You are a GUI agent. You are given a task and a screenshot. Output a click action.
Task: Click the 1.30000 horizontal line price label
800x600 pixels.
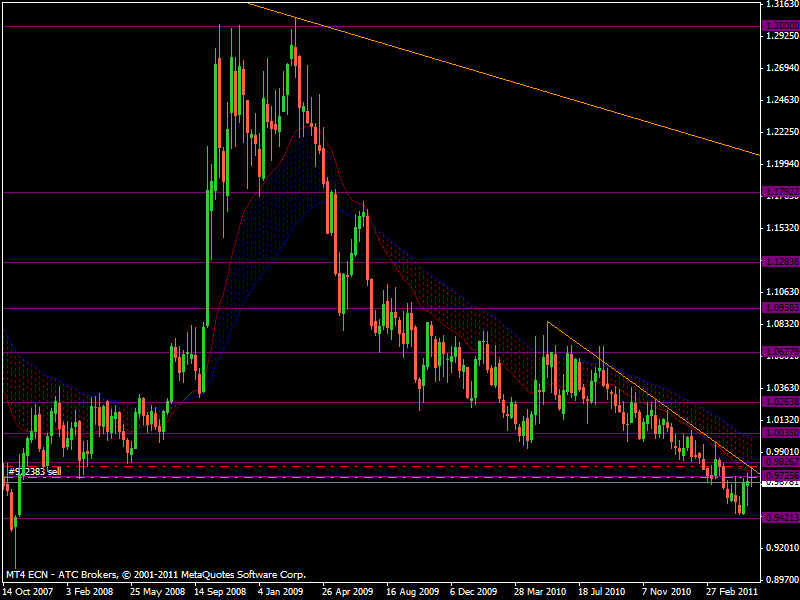781,26
